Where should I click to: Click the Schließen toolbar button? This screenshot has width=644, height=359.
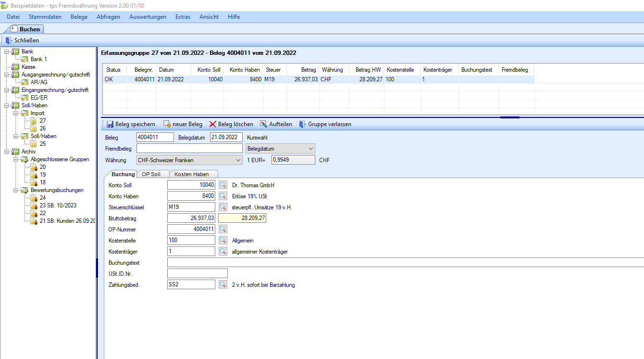(22, 40)
